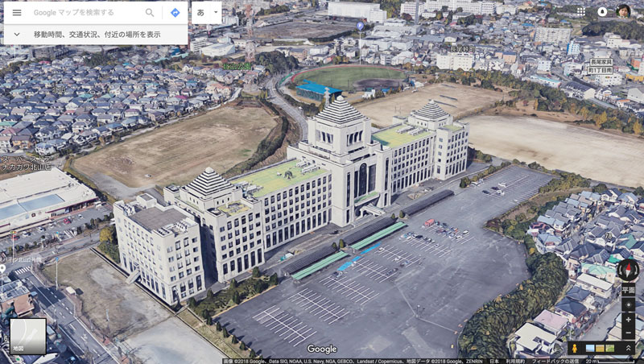Expand the imagery strip with double chevron
This screenshot has height=364, width=644.
point(629,348)
